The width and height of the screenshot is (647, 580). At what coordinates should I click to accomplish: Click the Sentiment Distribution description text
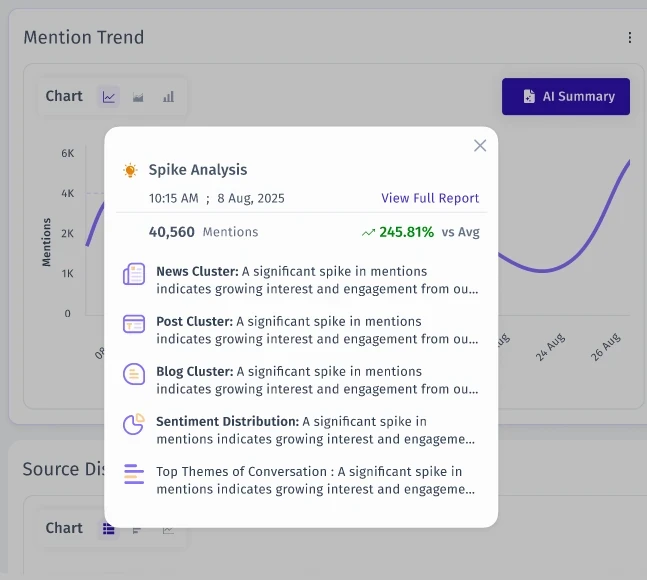tap(316, 430)
